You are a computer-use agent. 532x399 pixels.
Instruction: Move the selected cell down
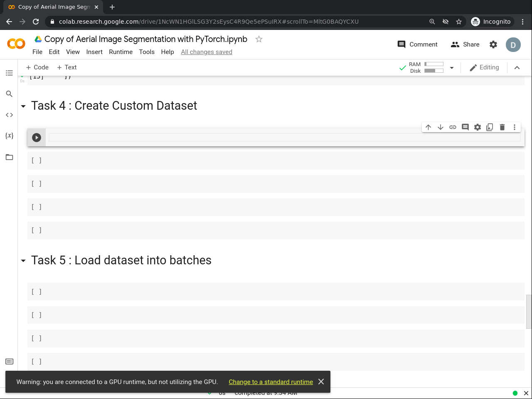click(441, 127)
